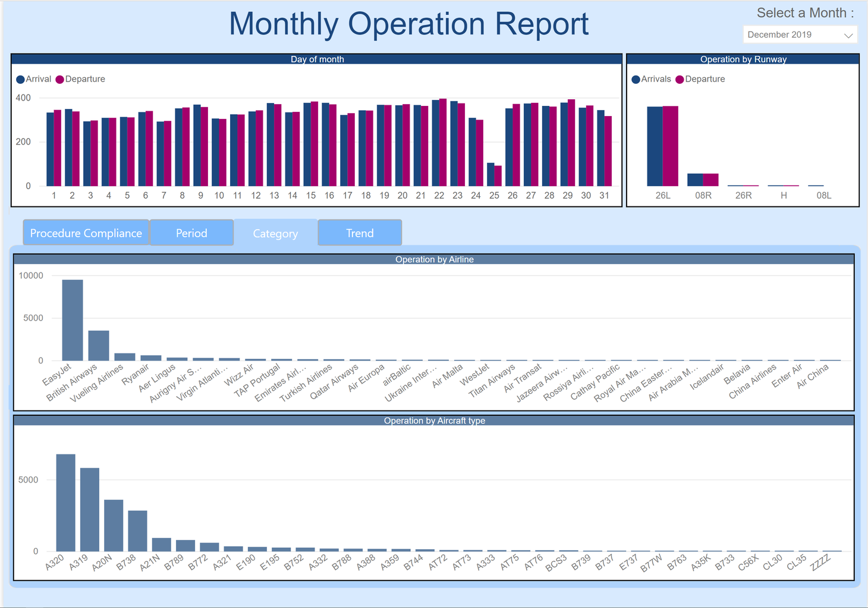Click the Category button
The width and height of the screenshot is (868, 608).
(275, 233)
